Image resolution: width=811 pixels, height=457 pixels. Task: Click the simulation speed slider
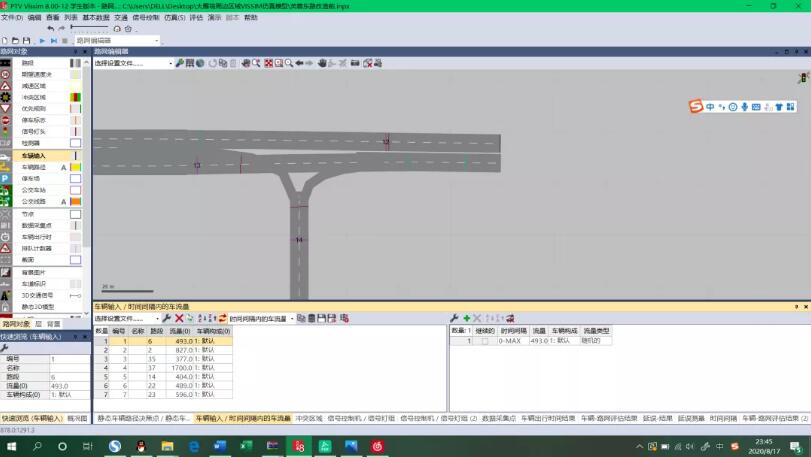point(89,26)
